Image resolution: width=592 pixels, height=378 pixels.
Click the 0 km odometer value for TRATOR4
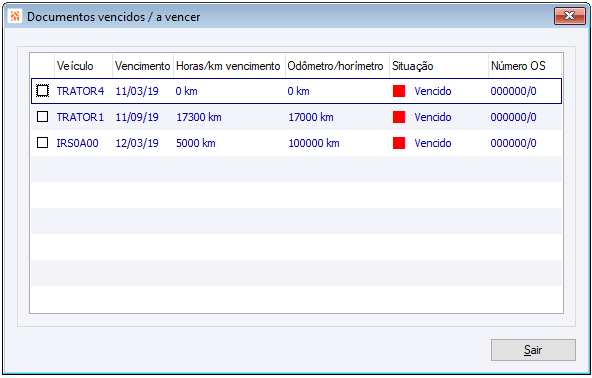point(299,91)
